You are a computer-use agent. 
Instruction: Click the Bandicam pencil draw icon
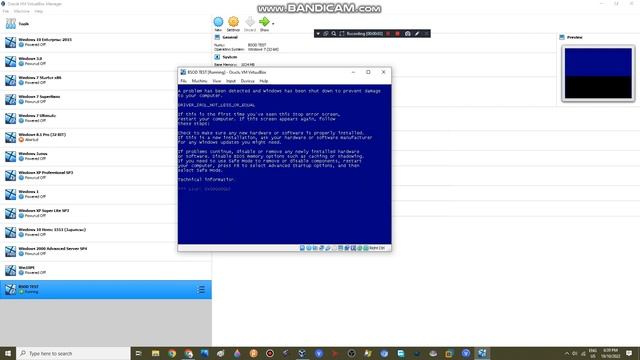[x=417, y=33]
